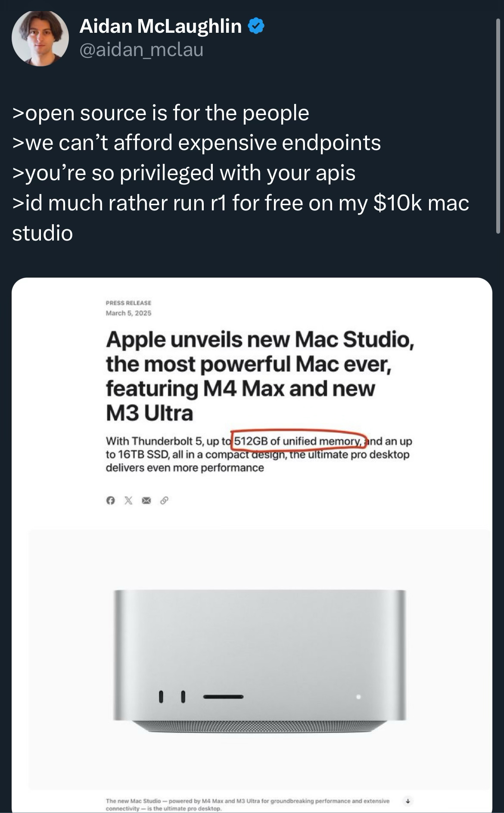Click the March 5, 2025 date
504x813 pixels.
pos(128,313)
